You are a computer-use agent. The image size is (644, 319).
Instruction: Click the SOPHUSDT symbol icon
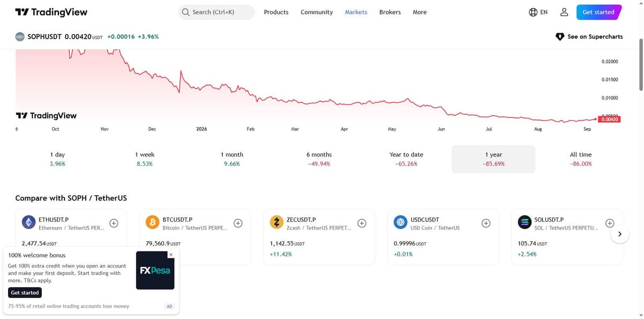pyautogui.click(x=19, y=36)
